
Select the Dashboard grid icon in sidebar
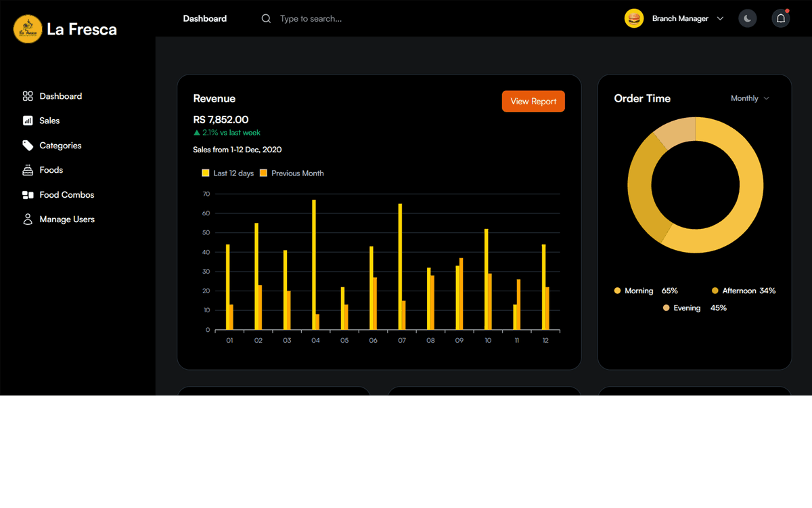[x=28, y=96]
